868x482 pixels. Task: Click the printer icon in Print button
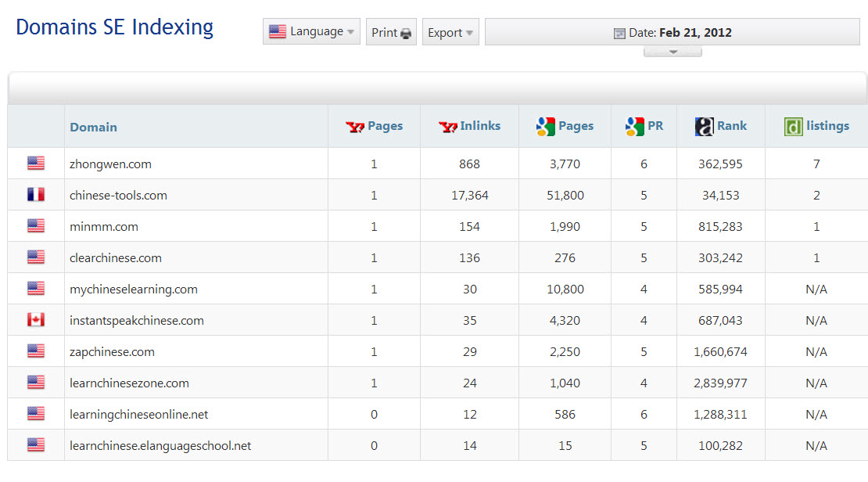[x=406, y=33]
